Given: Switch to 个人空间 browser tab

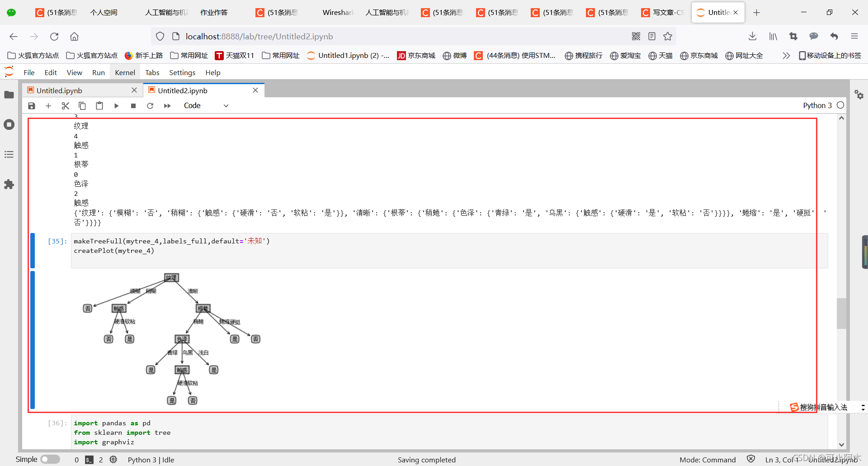Looking at the screenshot, I should coord(104,13).
